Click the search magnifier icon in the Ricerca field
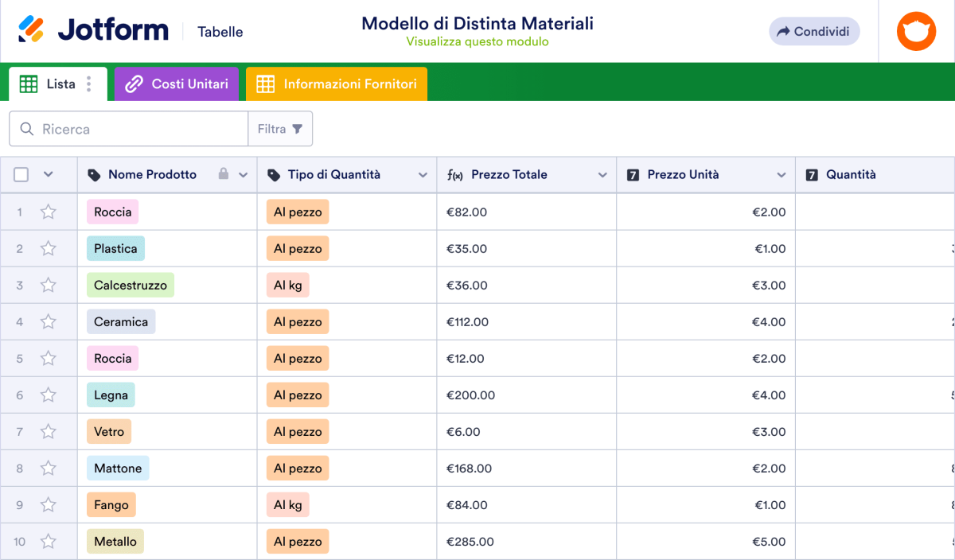 25,128
